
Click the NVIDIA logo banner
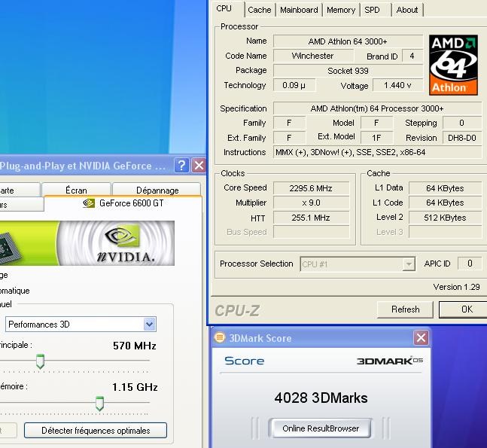[x=87, y=243]
